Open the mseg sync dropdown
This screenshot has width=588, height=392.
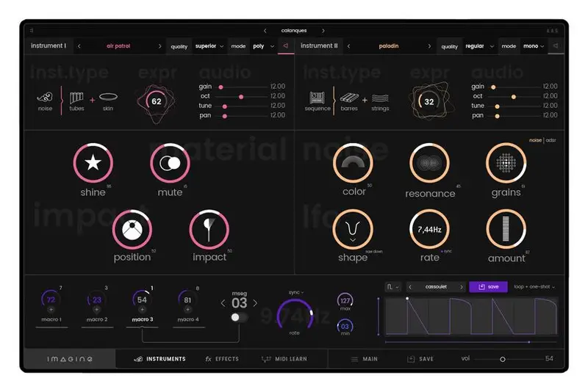click(x=296, y=292)
